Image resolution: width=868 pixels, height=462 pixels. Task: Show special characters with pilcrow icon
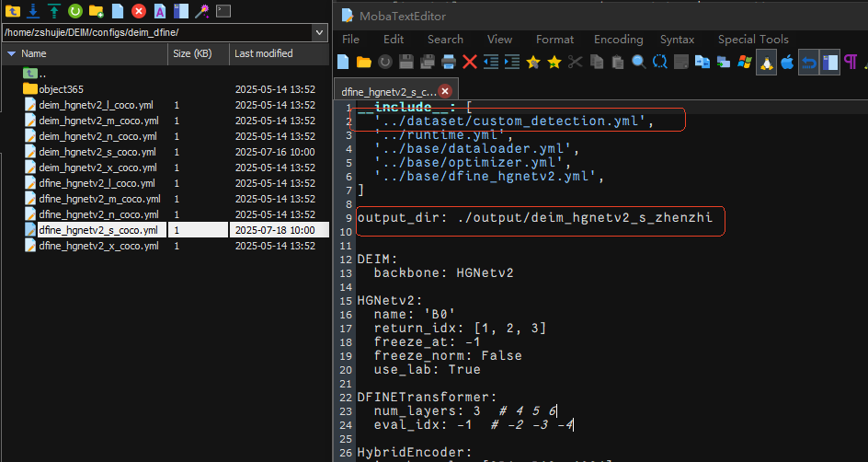pos(851,62)
